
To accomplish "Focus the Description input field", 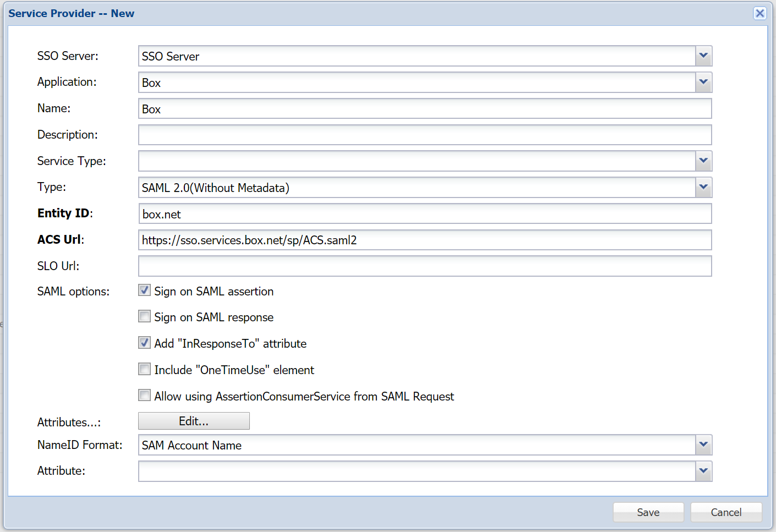I will [x=424, y=135].
